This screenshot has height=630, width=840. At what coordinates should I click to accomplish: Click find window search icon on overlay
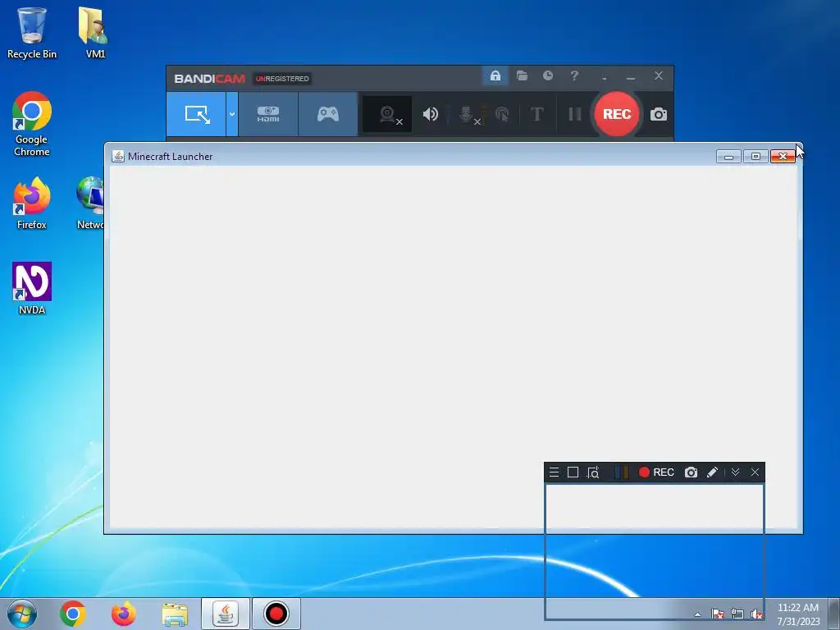pyautogui.click(x=593, y=472)
